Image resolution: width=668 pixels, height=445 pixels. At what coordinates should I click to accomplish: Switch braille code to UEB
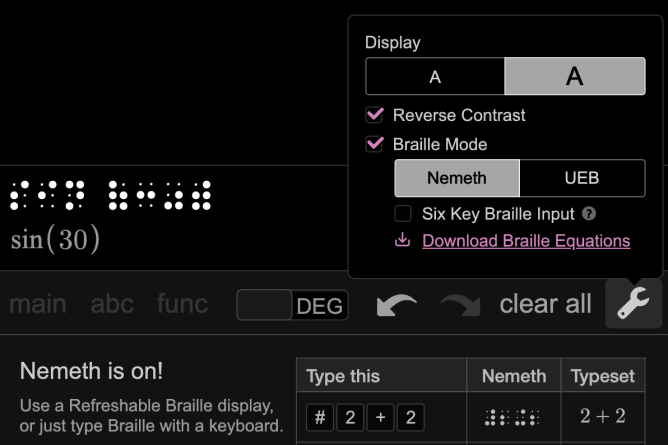coord(582,178)
